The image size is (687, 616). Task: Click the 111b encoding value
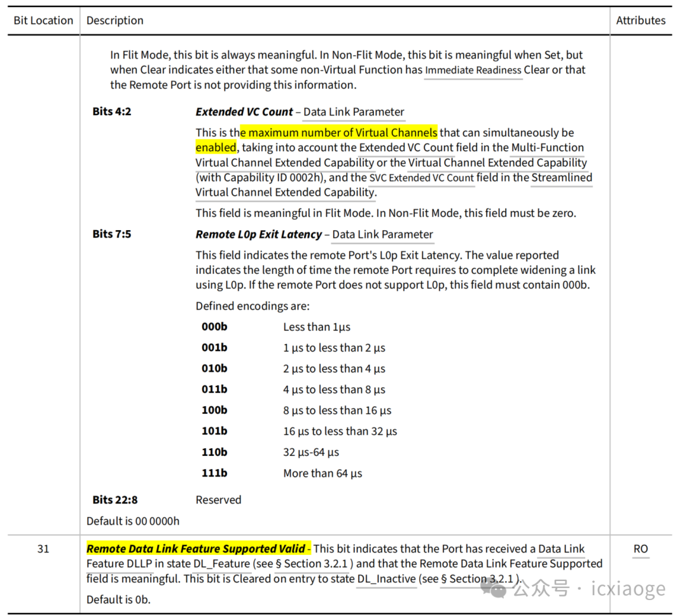tap(214, 474)
